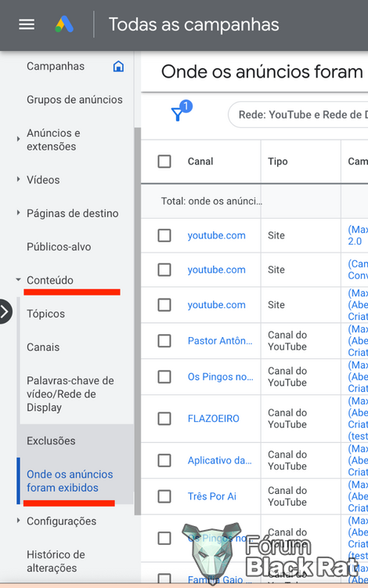Check the second youtube.com row (Cam Conv)
This screenshot has width=368, height=588.
(164, 270)
